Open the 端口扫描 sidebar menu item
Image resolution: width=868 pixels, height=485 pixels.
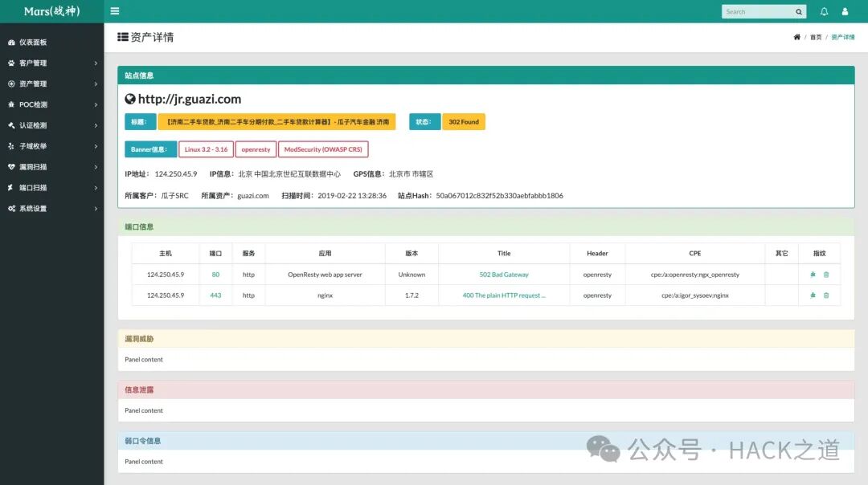coord(36,187)
